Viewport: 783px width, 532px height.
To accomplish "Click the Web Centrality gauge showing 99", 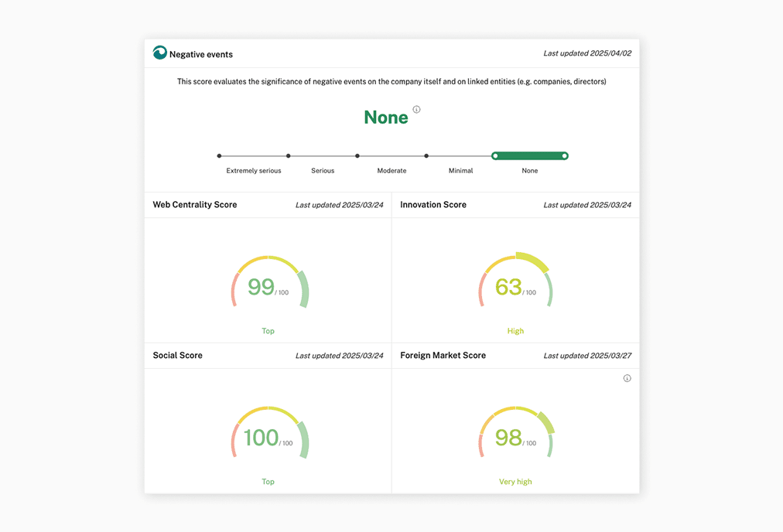I will 268,284.
